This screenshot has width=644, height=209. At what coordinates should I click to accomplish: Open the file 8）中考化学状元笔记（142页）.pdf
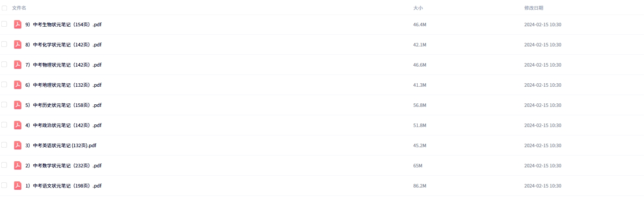pyautogui.click(x=63, y=45)
